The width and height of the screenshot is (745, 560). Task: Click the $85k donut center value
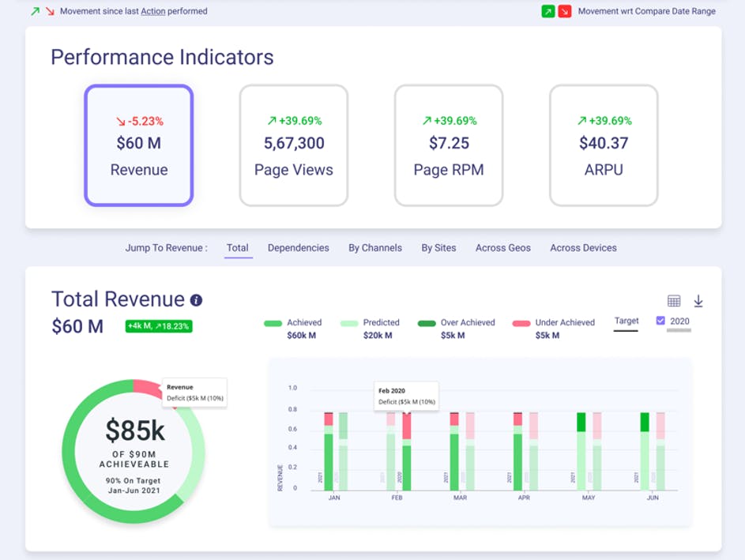(x=135, y=430)
